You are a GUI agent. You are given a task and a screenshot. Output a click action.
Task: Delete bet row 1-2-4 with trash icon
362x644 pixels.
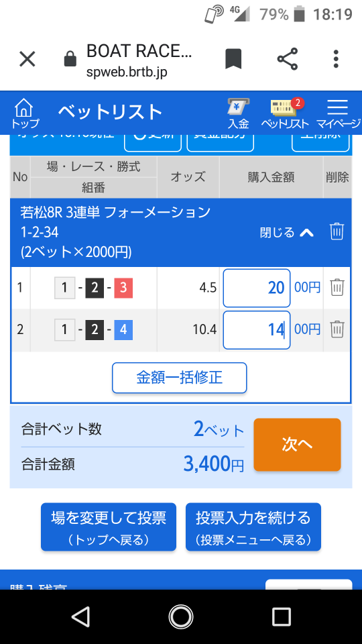(x=337, y=329)
